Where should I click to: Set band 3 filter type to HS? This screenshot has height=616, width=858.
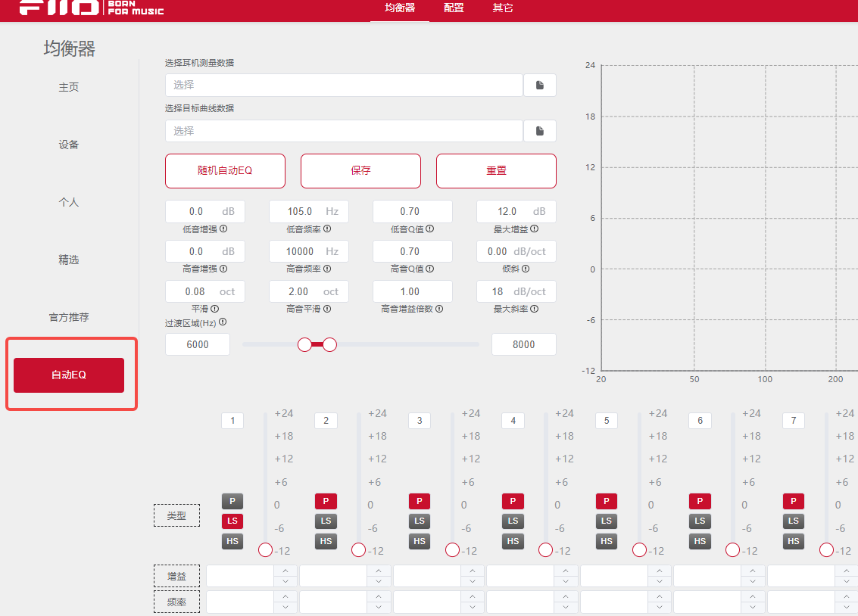pos(420,541)
